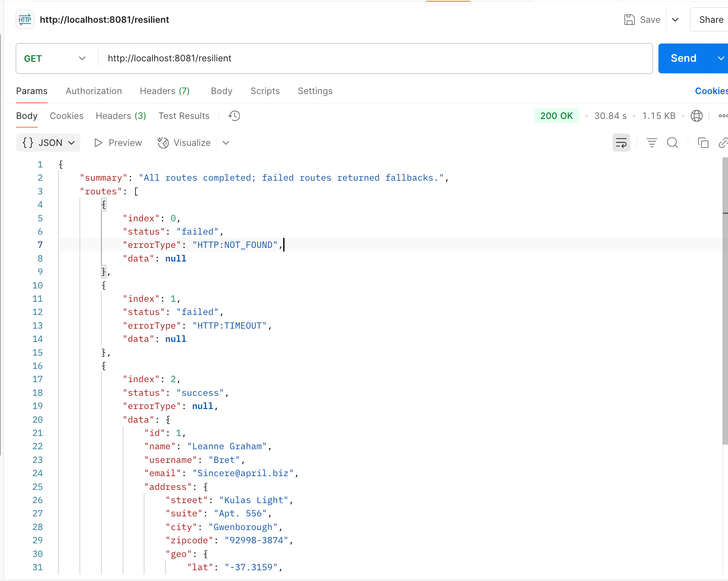
Task: Open the JSON format dropdown
Action: tap(48, 143)
